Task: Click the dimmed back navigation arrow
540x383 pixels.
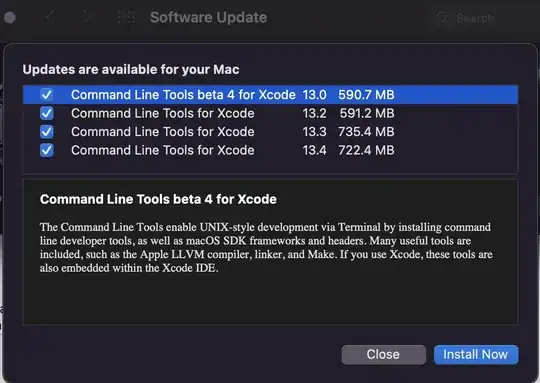Action: click(50, 17)
